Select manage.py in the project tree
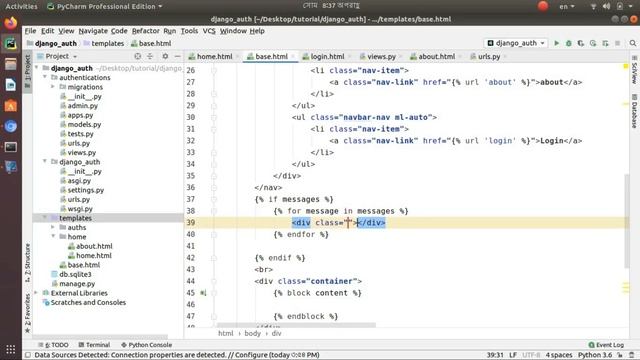Viewport: 640px width, 360px height. click(x=77, y=284)
